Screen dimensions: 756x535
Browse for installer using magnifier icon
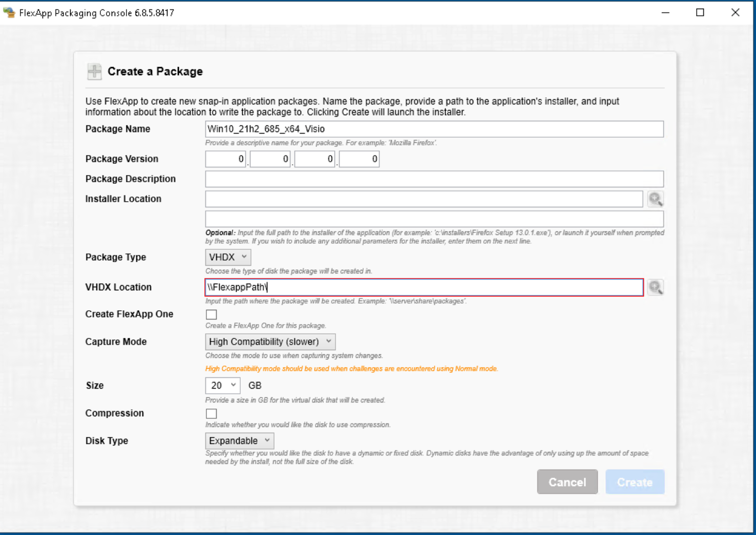point(656,199)
